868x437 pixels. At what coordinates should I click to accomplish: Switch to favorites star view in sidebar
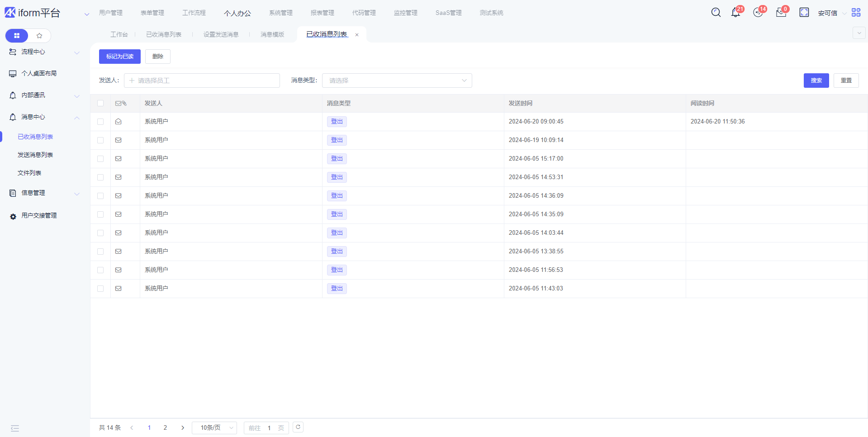pos(39,36)
